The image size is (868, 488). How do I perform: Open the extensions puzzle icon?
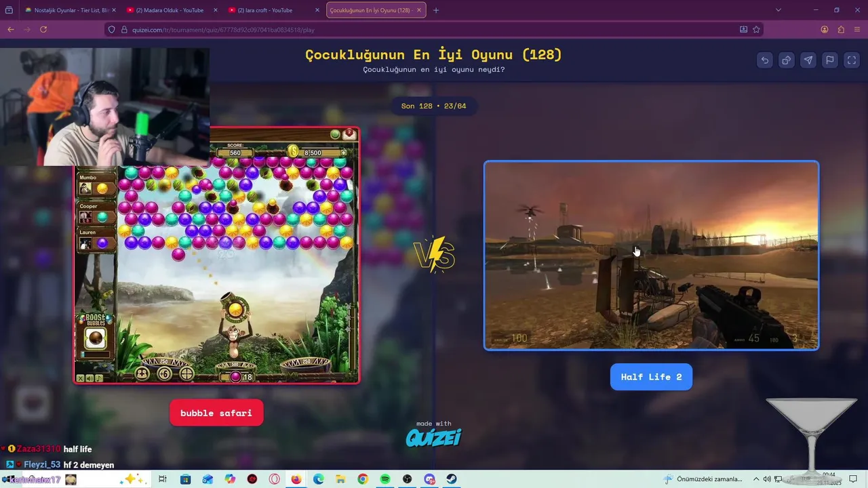click(x=841, y=29)
